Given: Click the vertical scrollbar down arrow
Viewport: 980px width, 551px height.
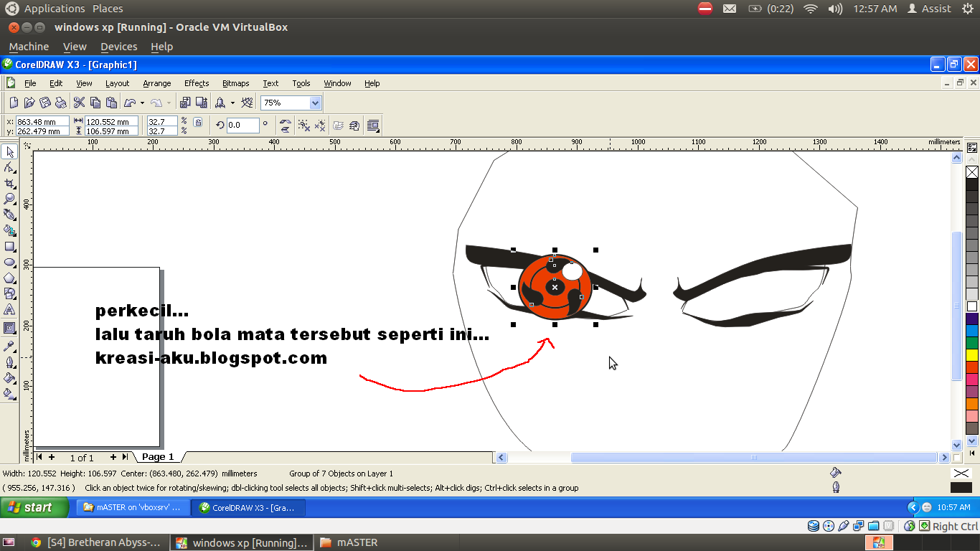Looking at the screenshot, I should (x=956, y=445).
